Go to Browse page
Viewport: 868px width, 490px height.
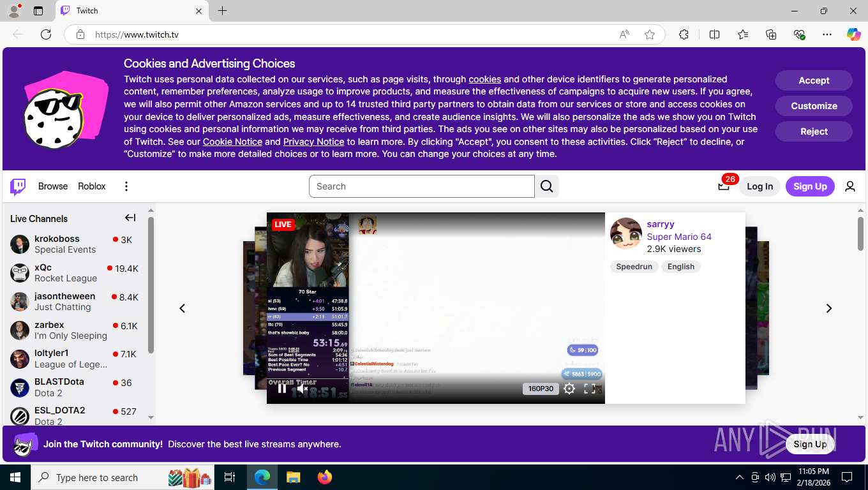point(53,186)
